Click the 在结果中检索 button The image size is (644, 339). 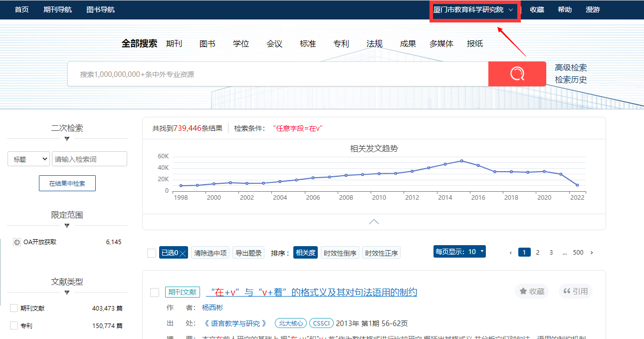click(67, 183)
